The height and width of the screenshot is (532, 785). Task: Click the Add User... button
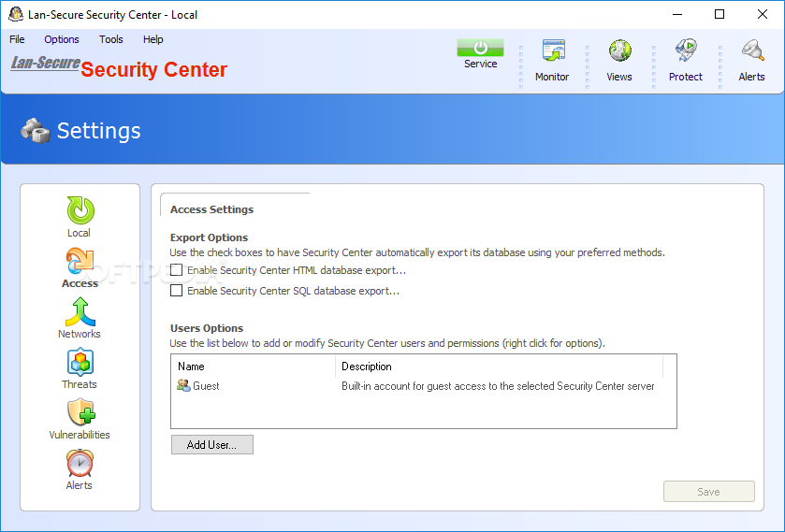[212, 445]
